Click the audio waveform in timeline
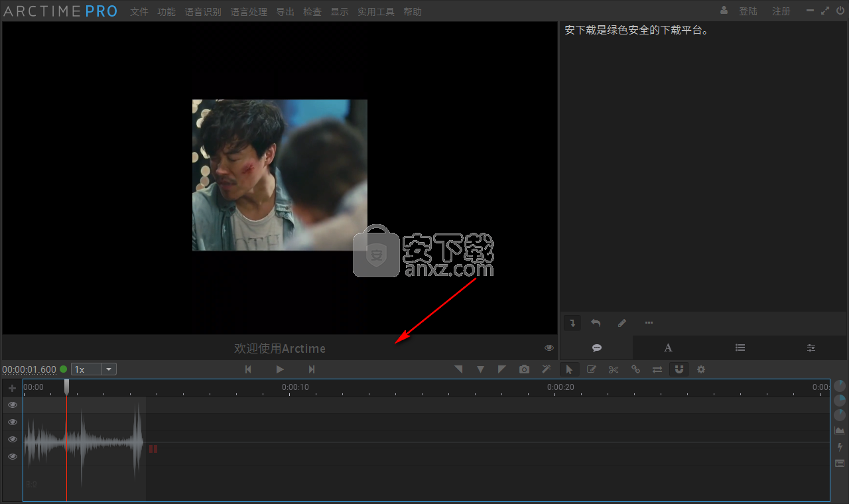This screenshot has height=504, width=849. pyautogui.click(x=84, y=442)
